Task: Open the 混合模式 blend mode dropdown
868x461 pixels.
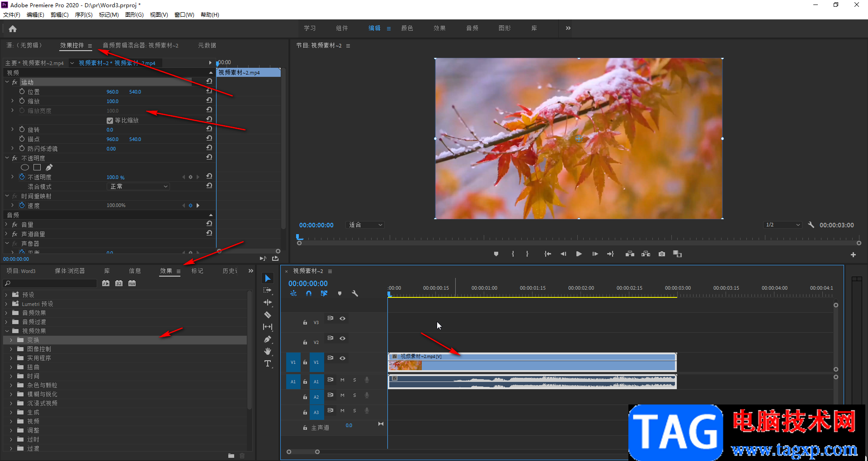Action: pos(138,187)
